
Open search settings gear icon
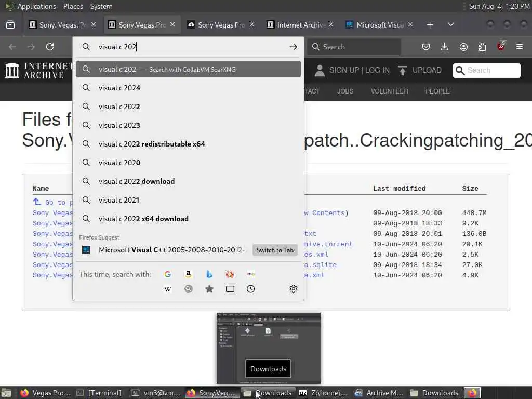click(294, 289)
